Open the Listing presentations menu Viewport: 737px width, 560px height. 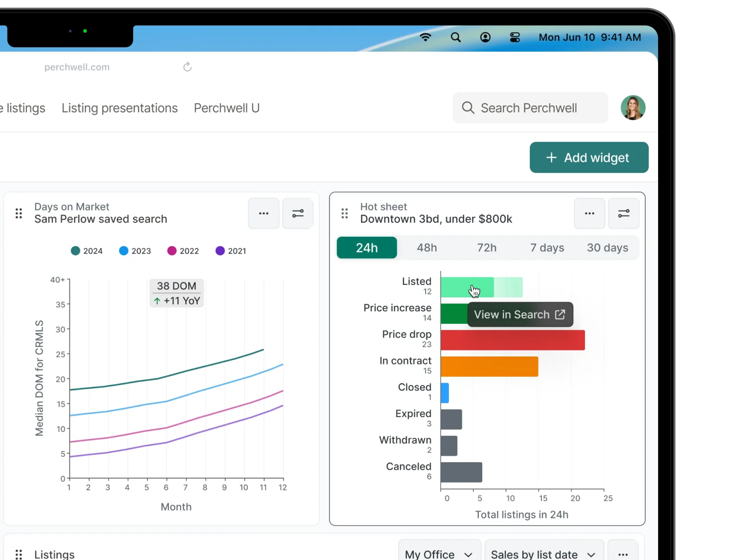click(120, 108)
